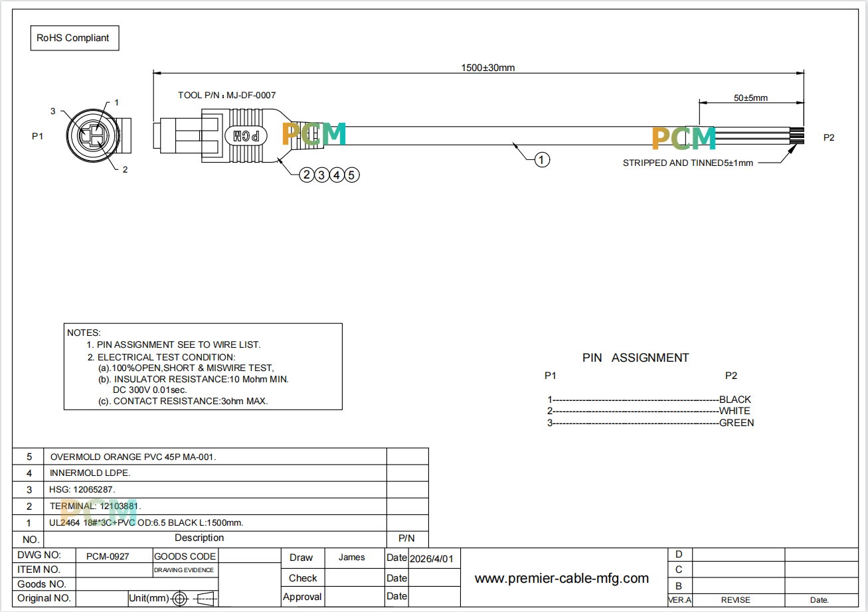Click the embossed PCM logo on the overmold
Viewport: 868px width, 612px height.
click(246, 136)
